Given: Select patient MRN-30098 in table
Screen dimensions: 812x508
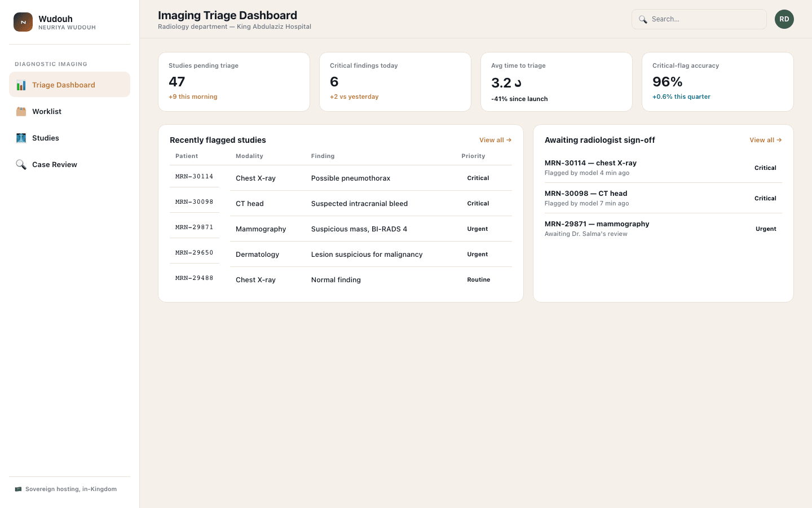Looking at the screenshot, I should point(194,202).
